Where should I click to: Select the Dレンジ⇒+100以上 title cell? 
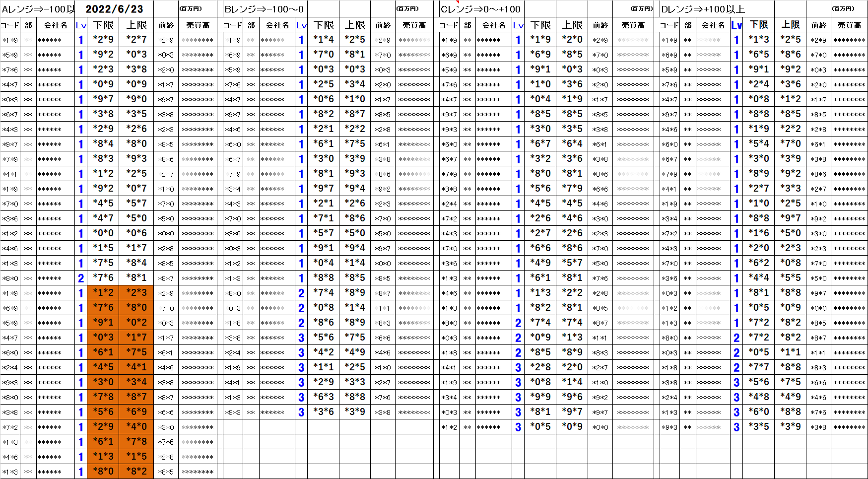[703, 9]
